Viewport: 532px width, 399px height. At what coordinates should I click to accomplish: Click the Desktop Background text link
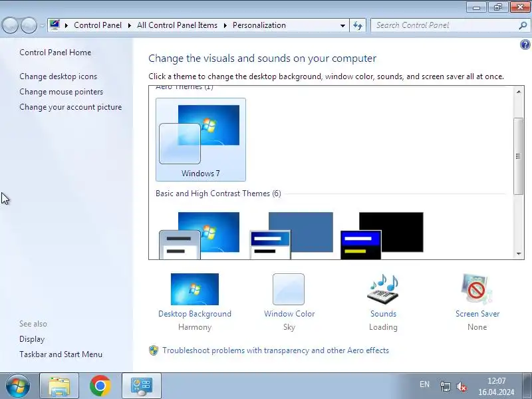pos(195,314)
